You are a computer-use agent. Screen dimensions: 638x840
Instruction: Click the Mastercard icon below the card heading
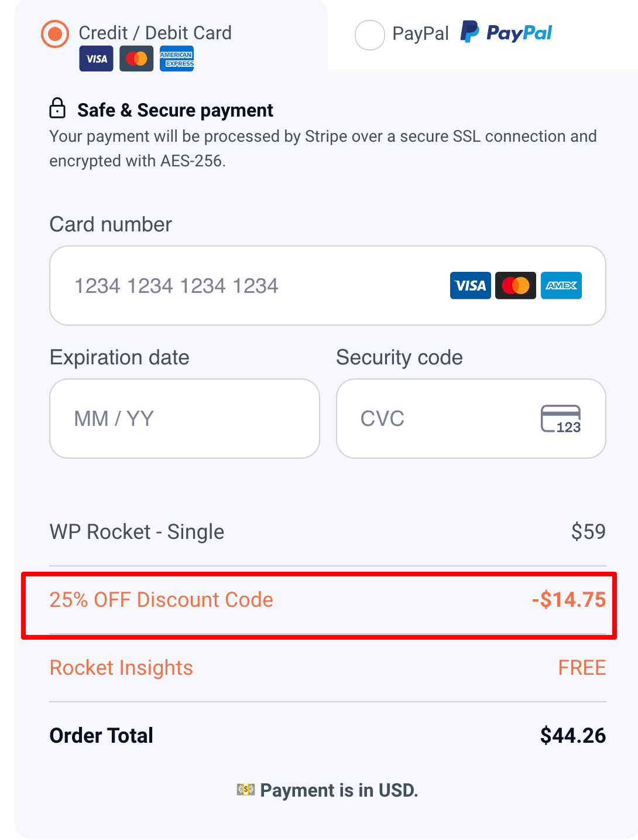pos(136,59)
